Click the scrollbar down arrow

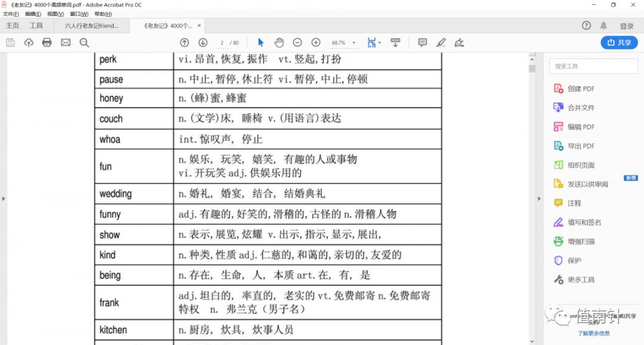click(x=532, y=341)
